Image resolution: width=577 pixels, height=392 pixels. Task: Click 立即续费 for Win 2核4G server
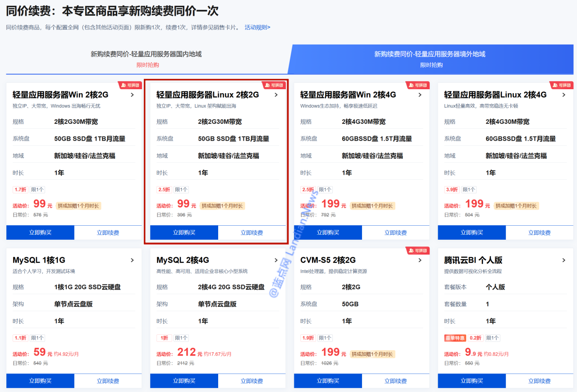395,232
